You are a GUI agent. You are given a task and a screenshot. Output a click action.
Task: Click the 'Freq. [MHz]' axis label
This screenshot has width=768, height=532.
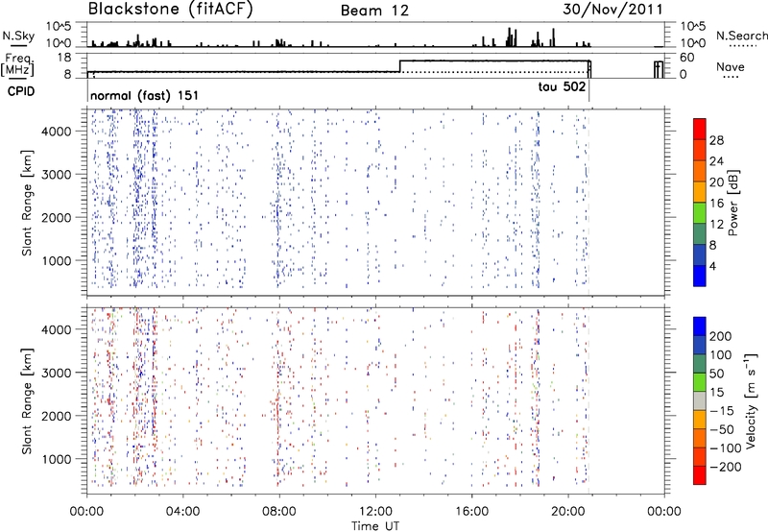point(17,64)
